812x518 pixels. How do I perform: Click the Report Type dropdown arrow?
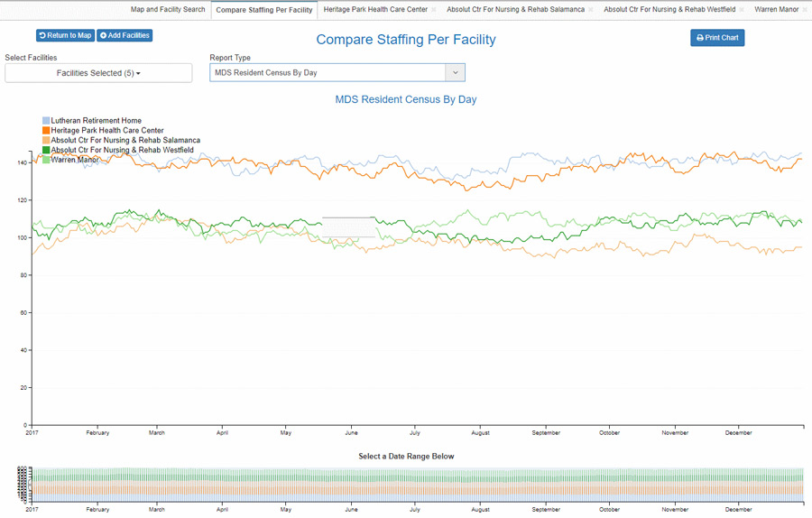coord(456,72)
